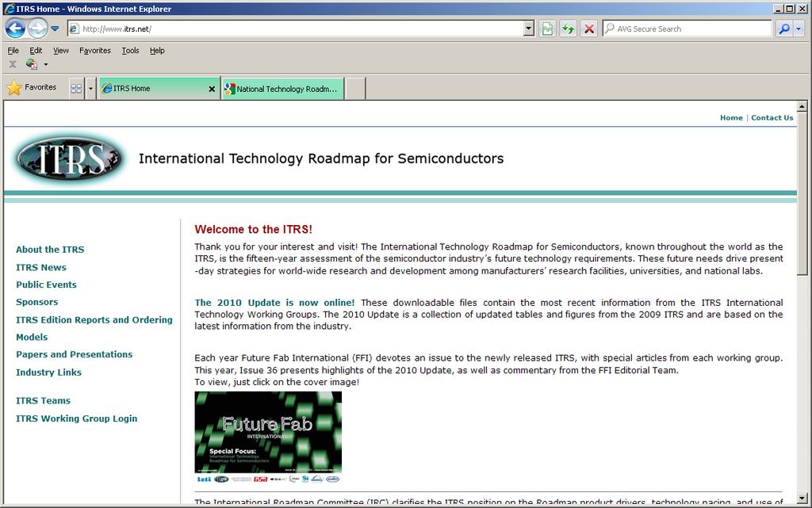The image size is (812, 508).
Task: Click the ITRS globe logo
Action: pyautogui.click(x=68, y=159)
